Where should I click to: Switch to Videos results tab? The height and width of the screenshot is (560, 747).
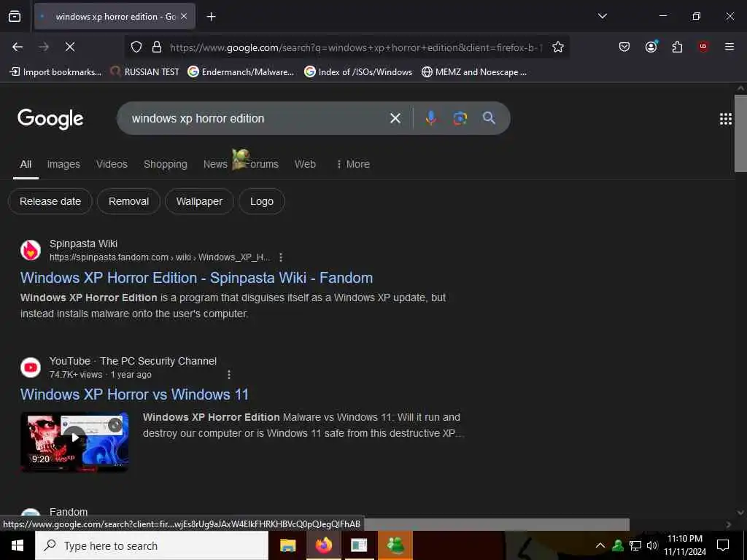112,164
